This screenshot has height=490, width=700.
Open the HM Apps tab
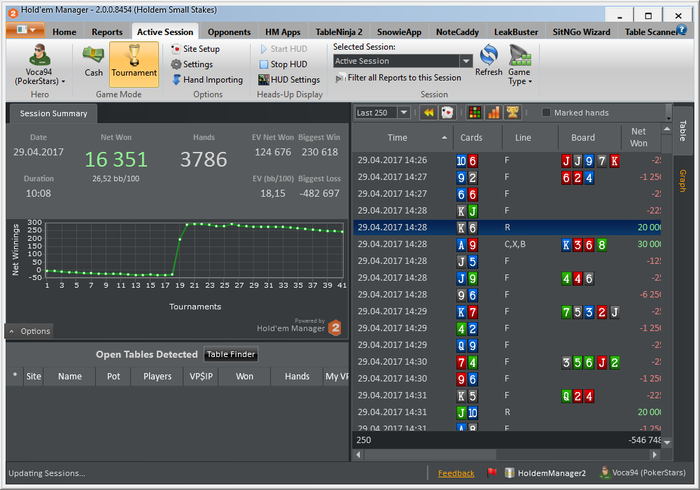click(x=283, y=32)
